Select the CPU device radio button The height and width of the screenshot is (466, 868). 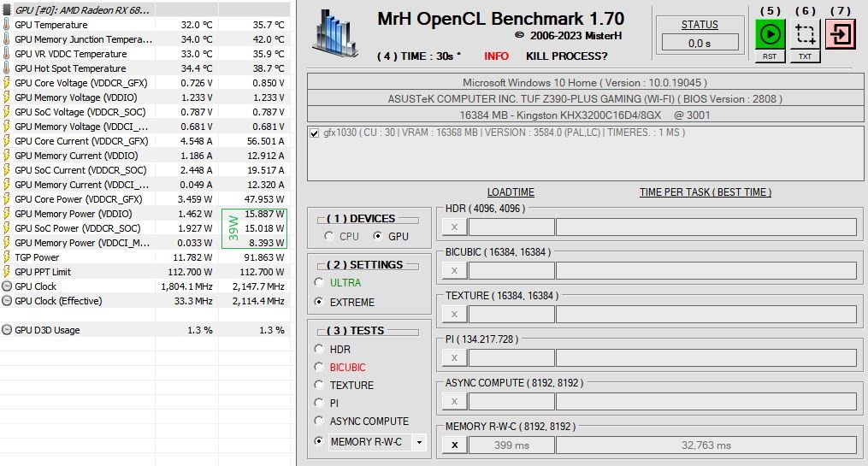point(329,236)
